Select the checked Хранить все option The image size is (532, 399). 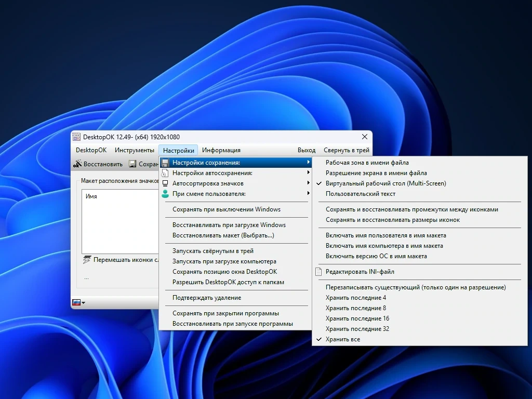pyautogui.click(x=420, y=339)
